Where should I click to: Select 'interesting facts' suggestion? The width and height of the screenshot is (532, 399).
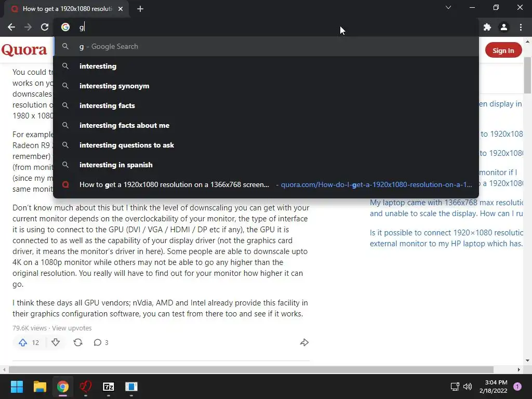click(266, 105)
